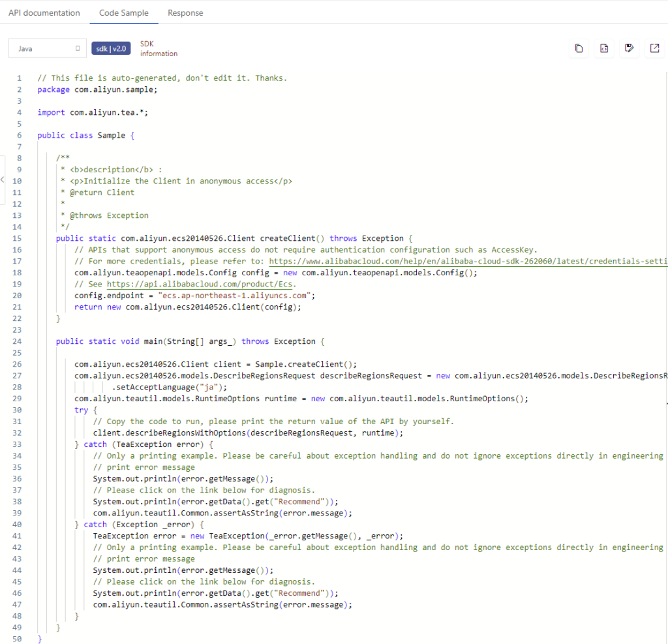668x644 pixels.
Task: Click "Sample.createClient();" on line 26
Action: (x=306, y=364)
